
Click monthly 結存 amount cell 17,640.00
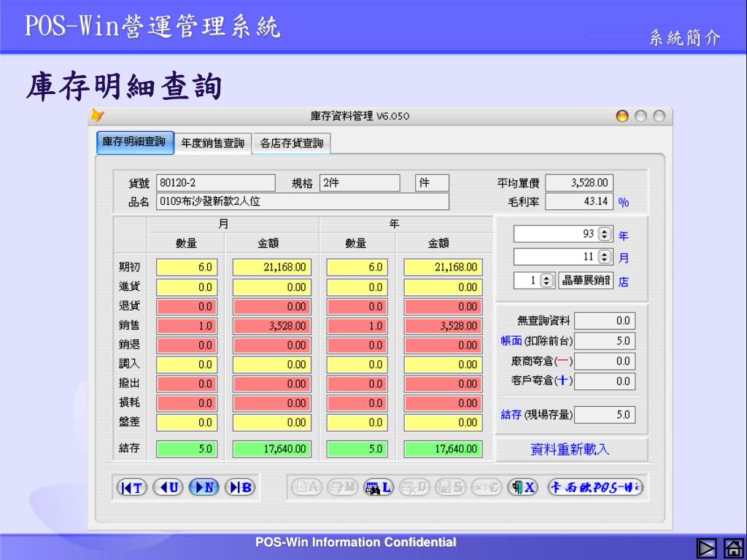272,448
